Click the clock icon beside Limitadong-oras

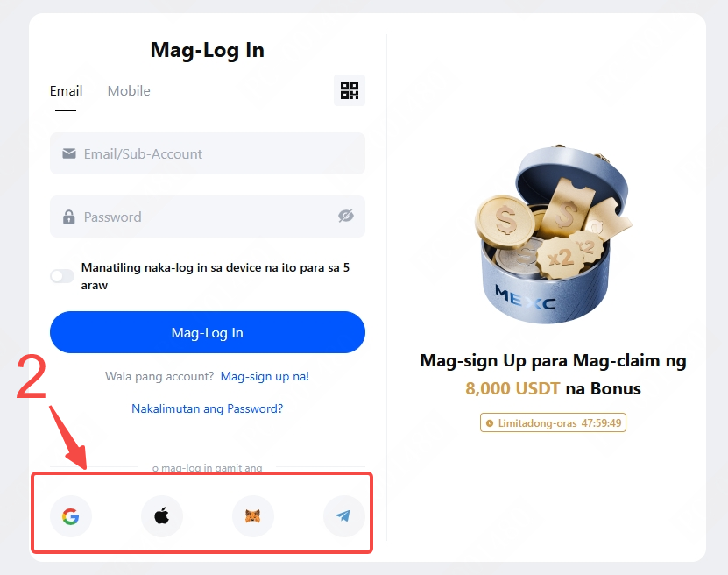tap(490, 423)
